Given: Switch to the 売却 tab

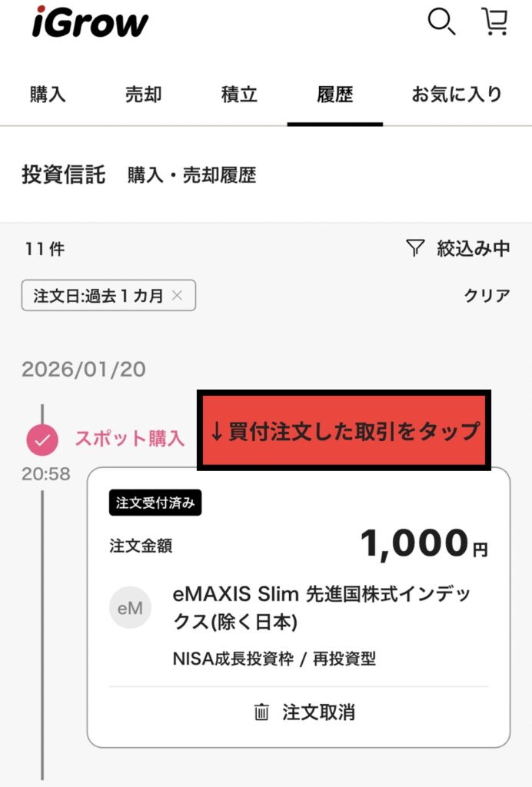Looking at the screenshot, I should (144, 95).
